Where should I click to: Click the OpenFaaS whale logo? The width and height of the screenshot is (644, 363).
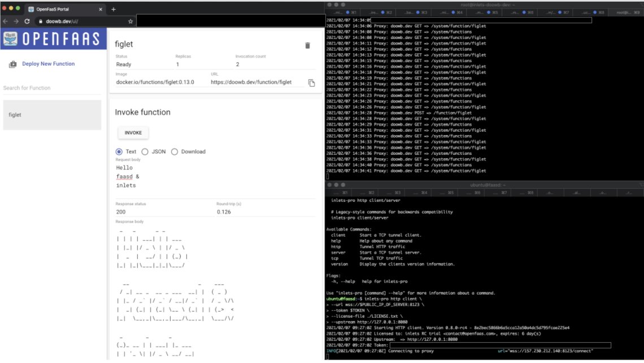10,38
